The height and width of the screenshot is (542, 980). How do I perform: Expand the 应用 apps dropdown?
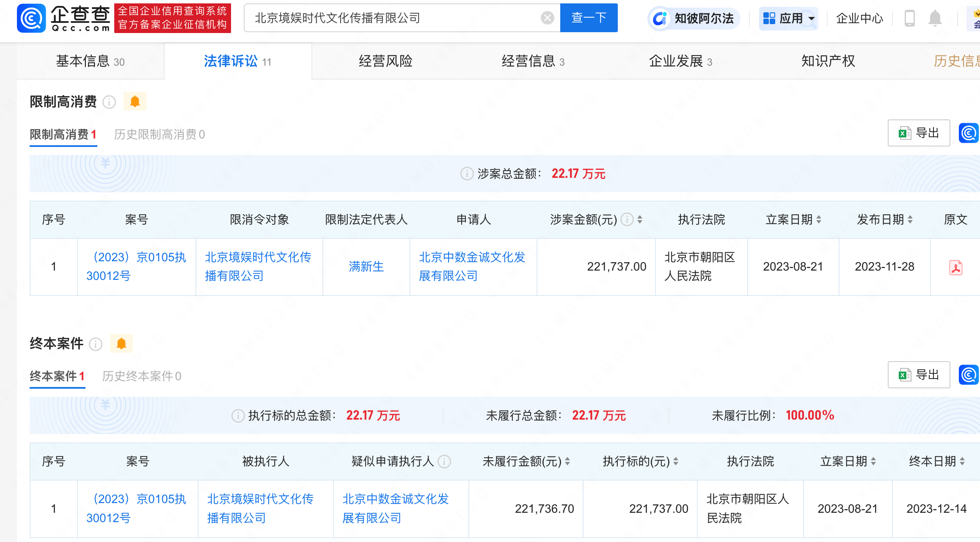coord(788,18)
